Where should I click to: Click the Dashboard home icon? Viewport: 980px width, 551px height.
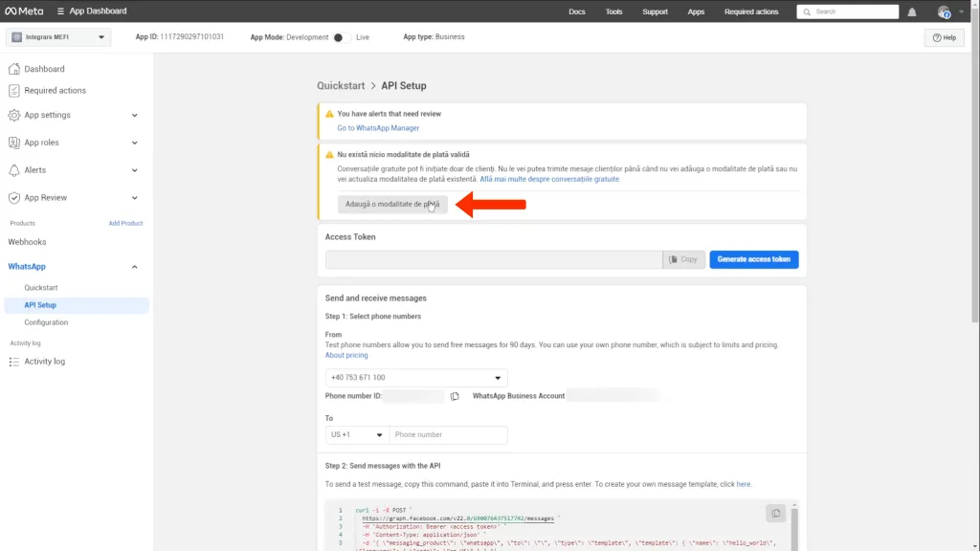[x=13, y=69]
